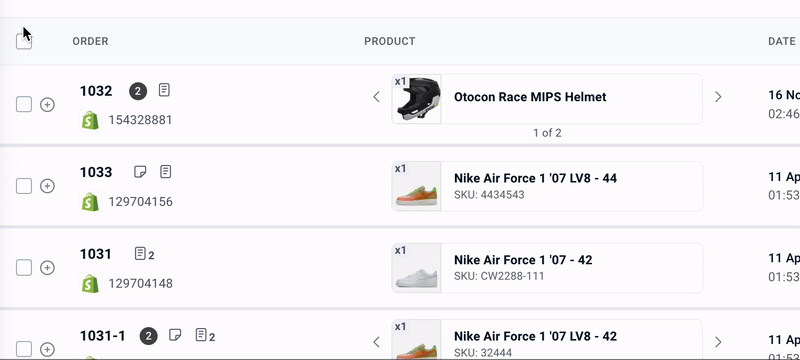Click the Otocon Race MIPS Helmet thumbnail
The image size is (800, 360).
tap(417, 99)
